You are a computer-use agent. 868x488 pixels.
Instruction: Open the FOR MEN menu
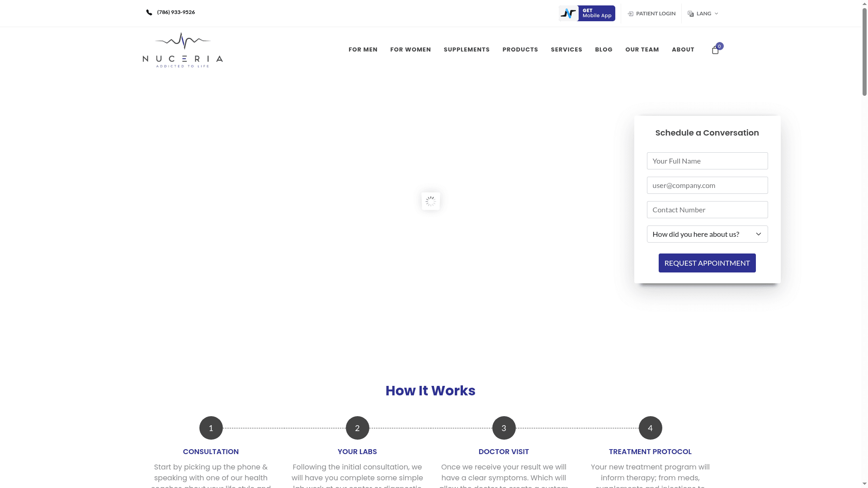[363, 50]
